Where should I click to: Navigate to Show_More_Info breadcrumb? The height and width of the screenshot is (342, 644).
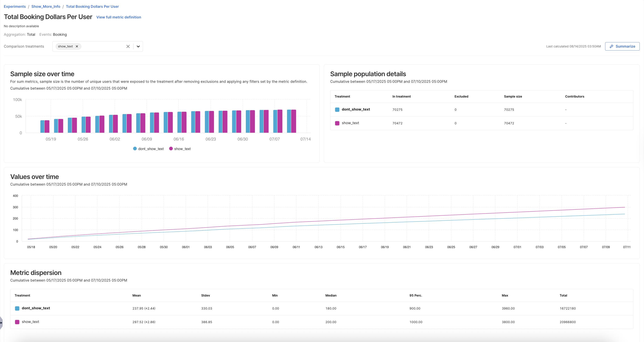pos(46,6)
